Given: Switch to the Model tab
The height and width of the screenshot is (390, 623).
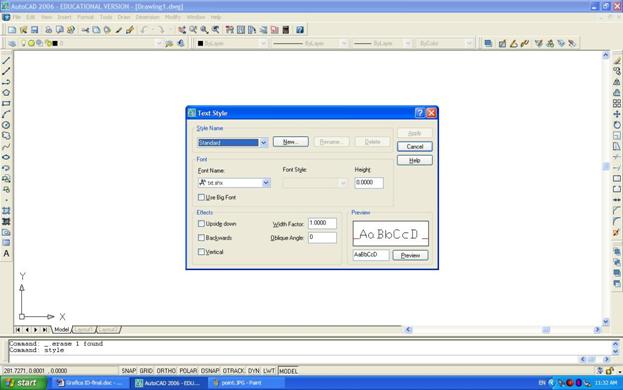Looking at the screenshot, I should click(x=61, y=330).
